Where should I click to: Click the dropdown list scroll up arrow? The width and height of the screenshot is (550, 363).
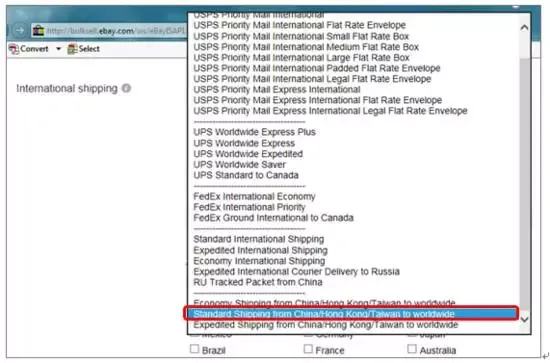pos(524,27)
